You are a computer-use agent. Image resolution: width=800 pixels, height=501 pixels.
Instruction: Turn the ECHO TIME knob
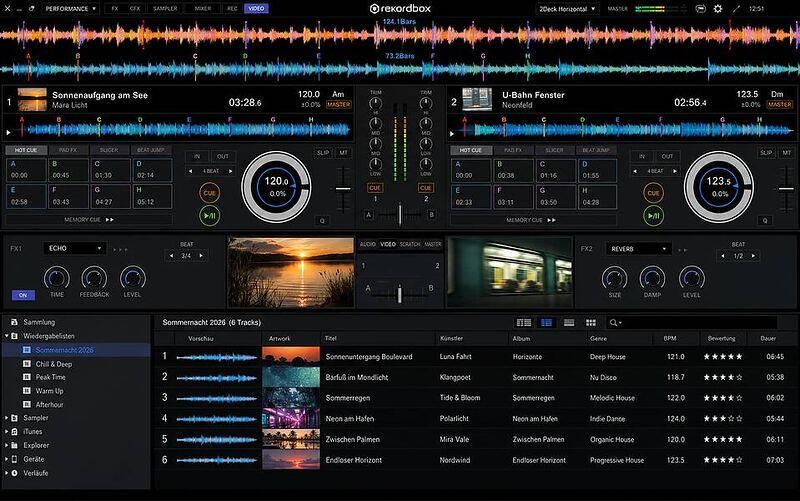(57, 279)
